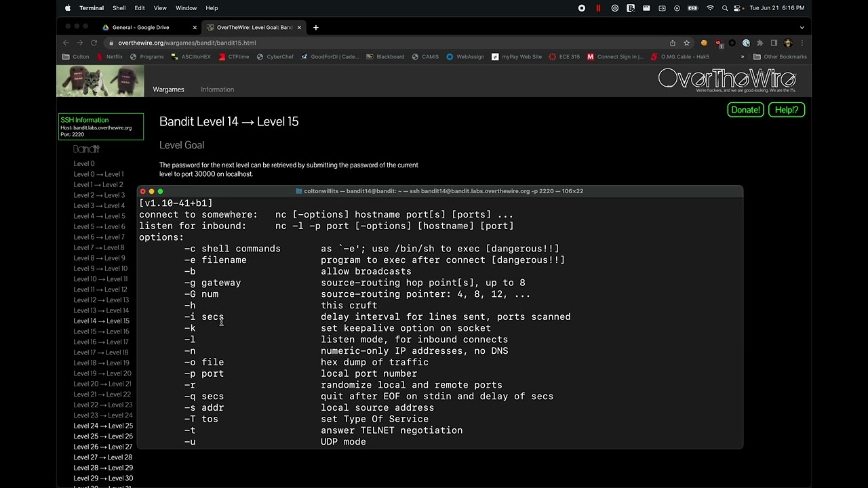Bookmark this page with star icon
868x488 pixels.
(x=686, y=43)
